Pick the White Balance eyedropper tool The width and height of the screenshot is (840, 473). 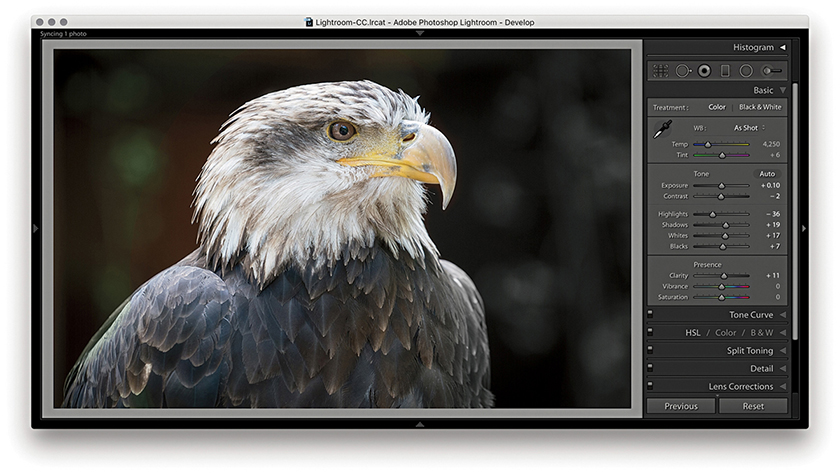tap(663, 130)
